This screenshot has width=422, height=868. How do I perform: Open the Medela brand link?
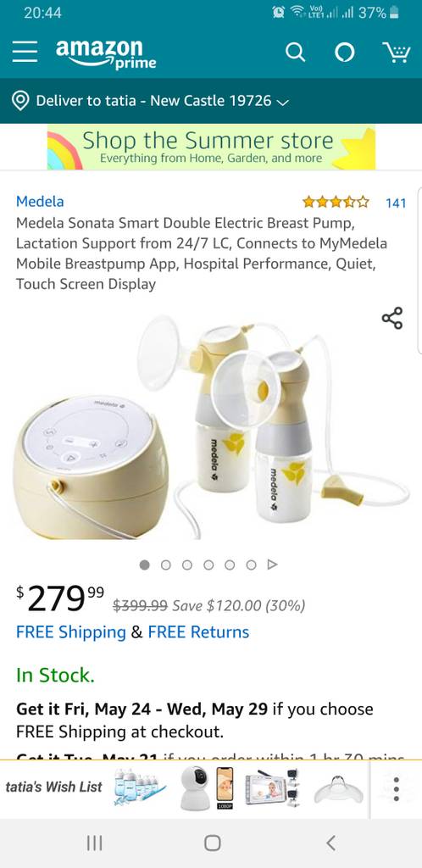40,202
